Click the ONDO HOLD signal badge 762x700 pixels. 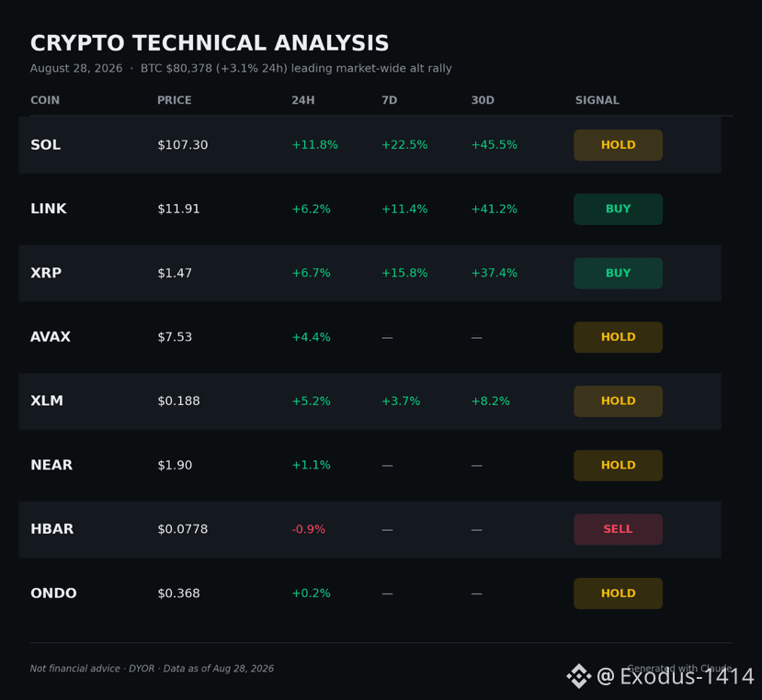[618, 593]
